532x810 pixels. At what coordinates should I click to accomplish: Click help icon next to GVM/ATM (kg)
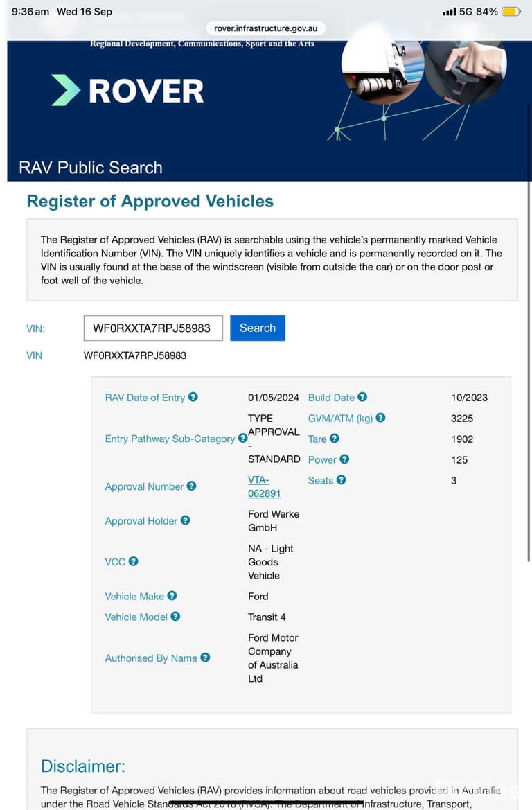click(x=381, y=417)
